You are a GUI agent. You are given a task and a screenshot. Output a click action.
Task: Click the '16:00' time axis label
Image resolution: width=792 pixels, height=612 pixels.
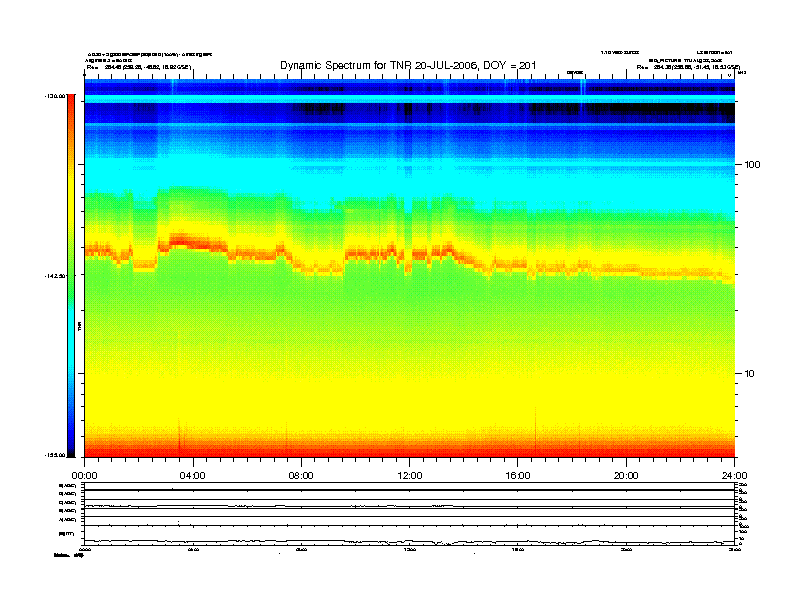(518, 476)
